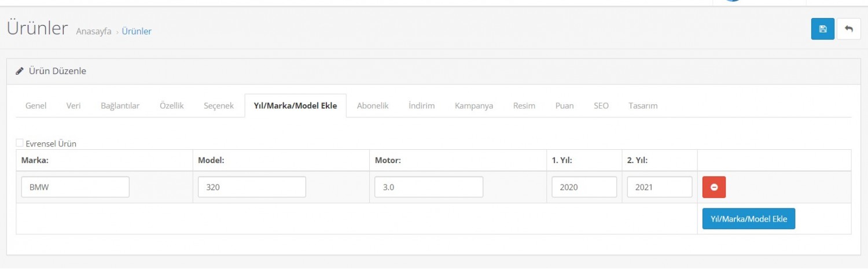
Task: Go to Anasayfa via breadcrumb
Action: pyautogui.click(x=94, y=31)
